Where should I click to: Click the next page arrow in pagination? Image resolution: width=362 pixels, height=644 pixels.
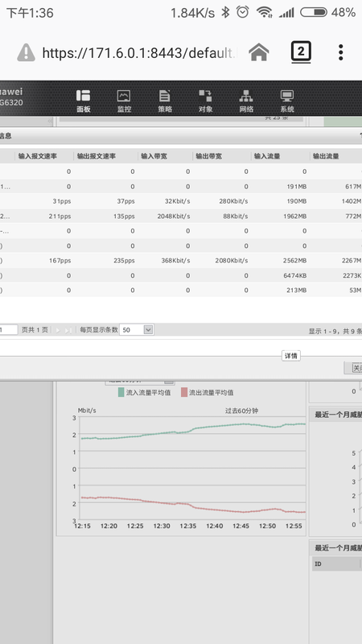click(x=57, y=330)
